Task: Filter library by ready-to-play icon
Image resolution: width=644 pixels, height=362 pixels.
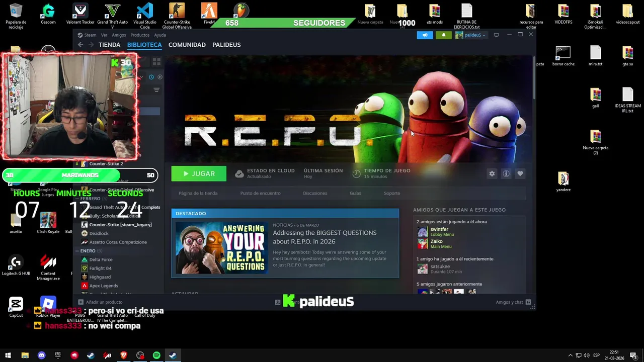Action: 160,77
